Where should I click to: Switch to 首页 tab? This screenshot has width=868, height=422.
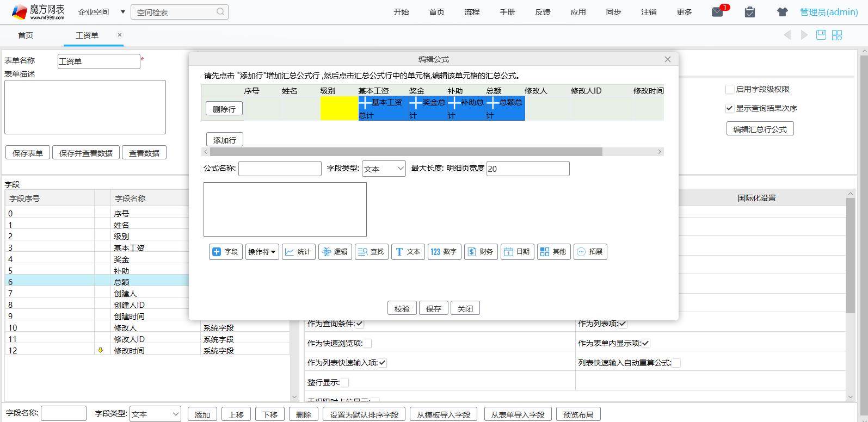(x=26, y=35)
